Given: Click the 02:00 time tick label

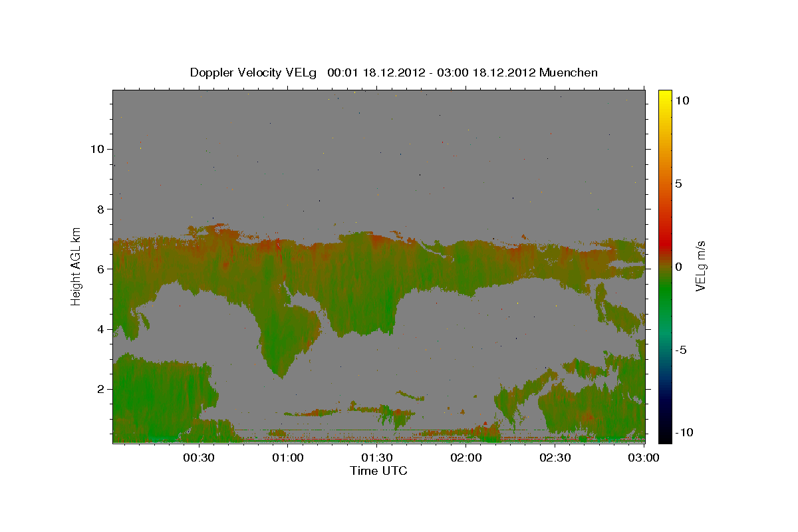Looking at the screenshot, I should [466, 458].
